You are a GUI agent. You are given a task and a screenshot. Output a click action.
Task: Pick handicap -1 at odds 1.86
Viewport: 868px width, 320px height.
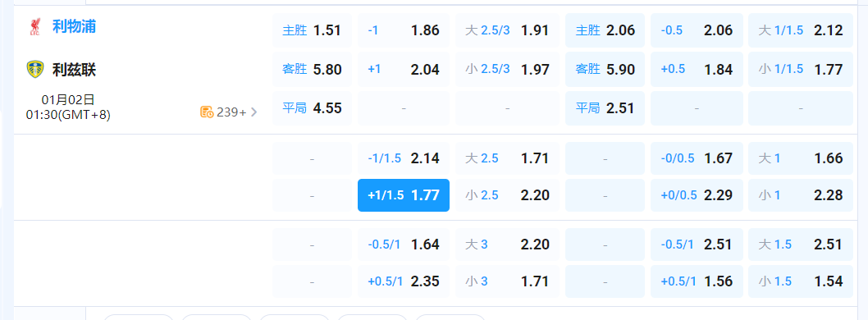point(404,30)
